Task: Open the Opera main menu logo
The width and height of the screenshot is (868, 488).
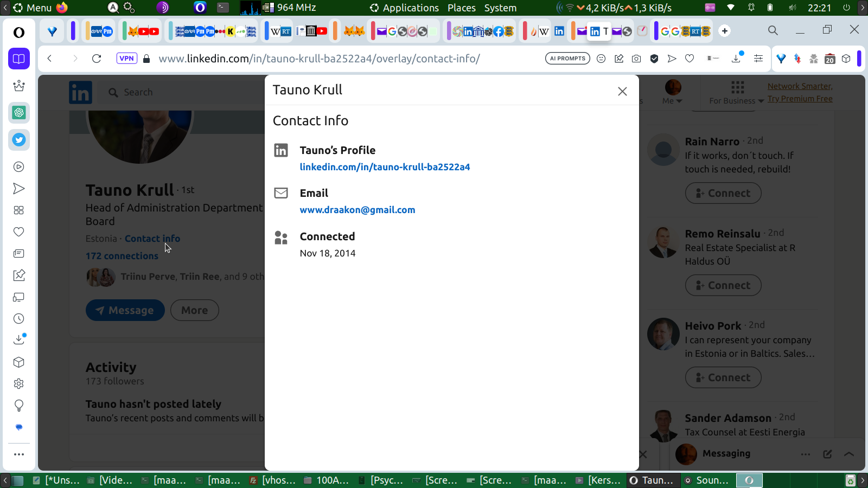Action: tap(19, 33)
